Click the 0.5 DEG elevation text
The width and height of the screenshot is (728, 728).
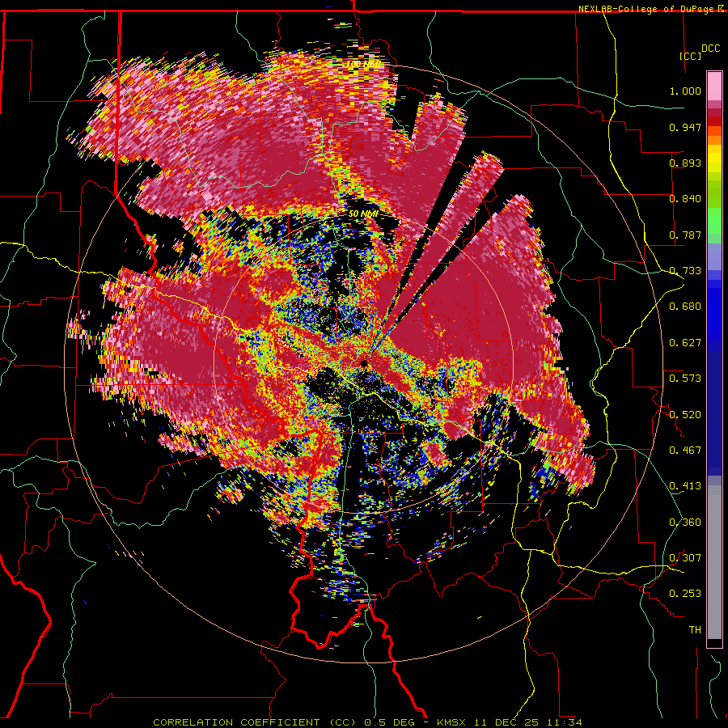(x=392, y=722)
